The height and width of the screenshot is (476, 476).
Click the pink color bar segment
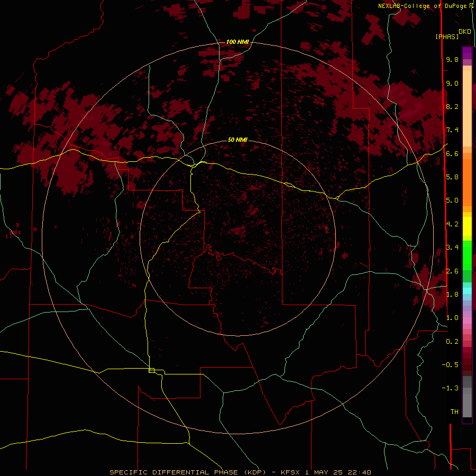(467, 321)
